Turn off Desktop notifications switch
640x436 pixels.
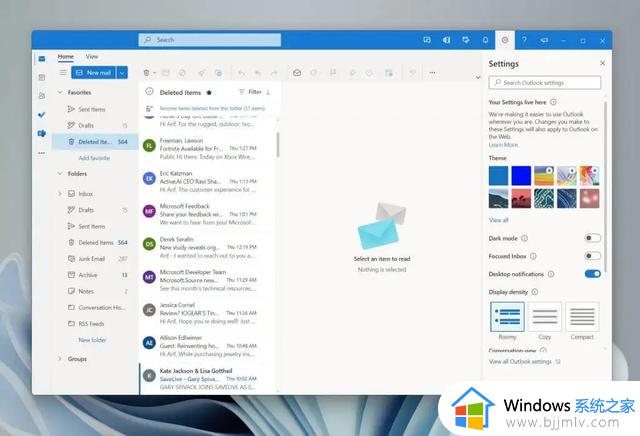click(x=592, y=274)
